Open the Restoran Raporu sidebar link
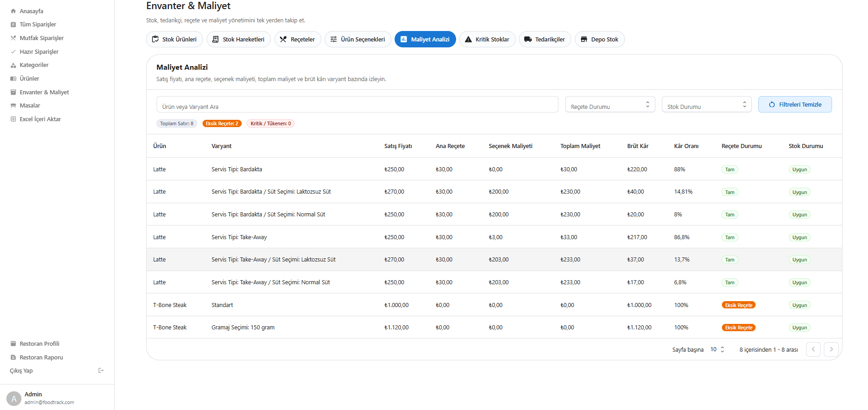The width and height of the screenshot is (868, 410). tap(41, 357)
